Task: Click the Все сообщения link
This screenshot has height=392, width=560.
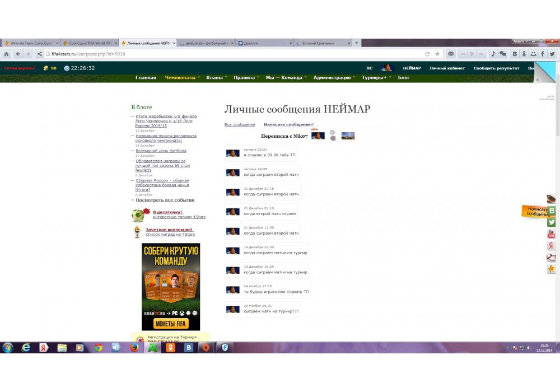Action: [x=240, y=124]
